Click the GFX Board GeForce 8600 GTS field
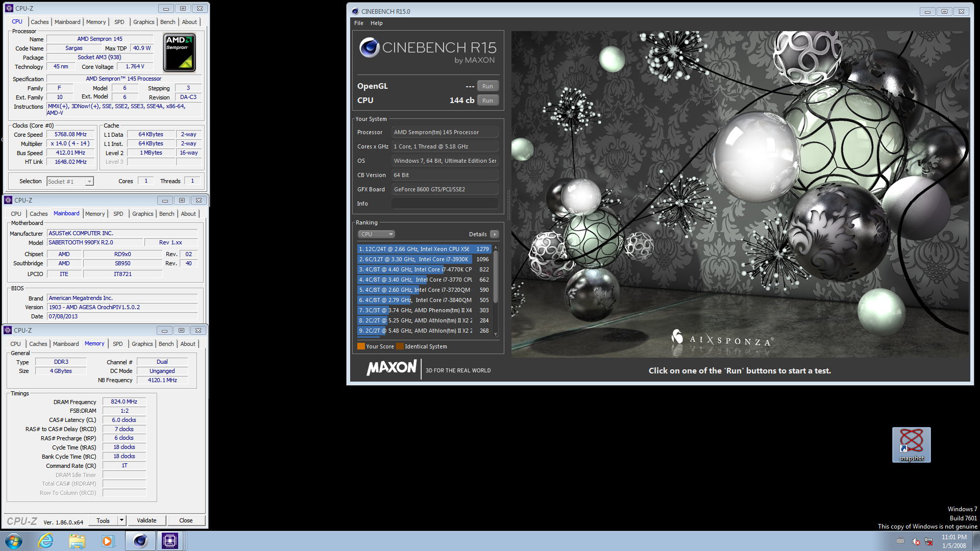The image size is (980, 551). [445, 189]
